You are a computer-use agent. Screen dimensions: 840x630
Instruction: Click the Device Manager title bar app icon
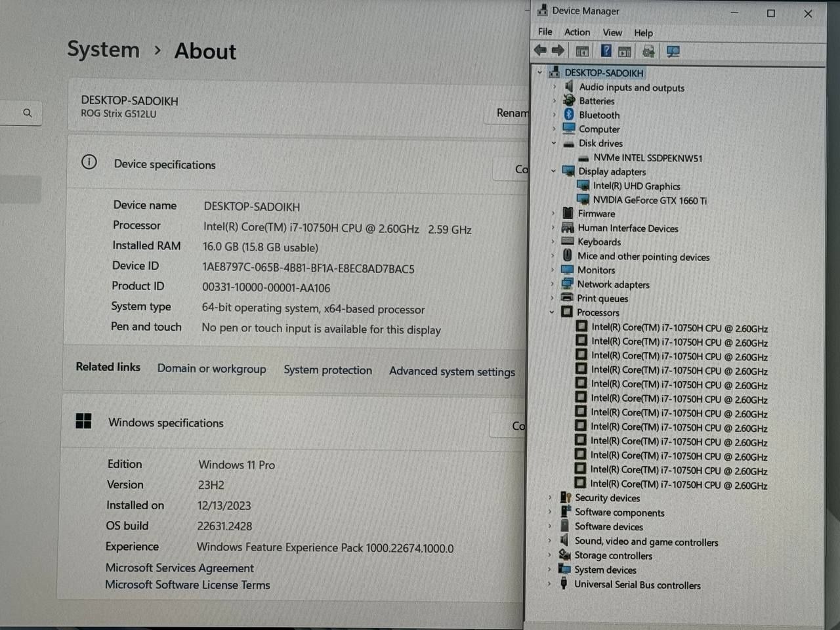point(542,10)
